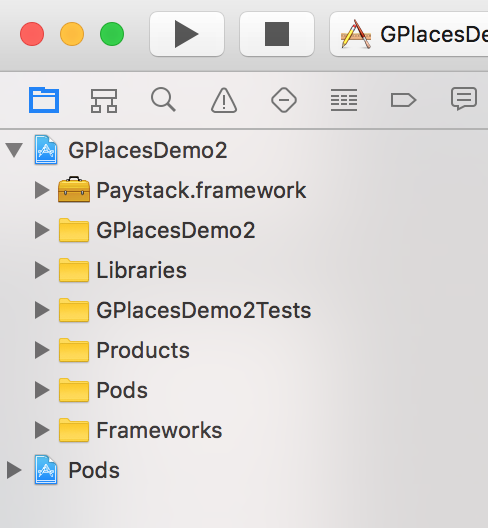
Task: Collapse the GPlacesDemo2 project root
Action: (x=14, y=150)
